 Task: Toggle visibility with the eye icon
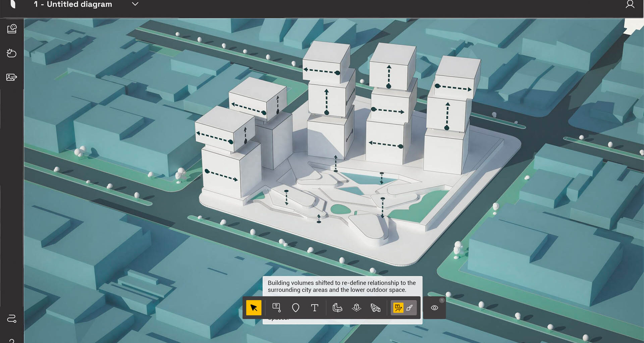434,307
